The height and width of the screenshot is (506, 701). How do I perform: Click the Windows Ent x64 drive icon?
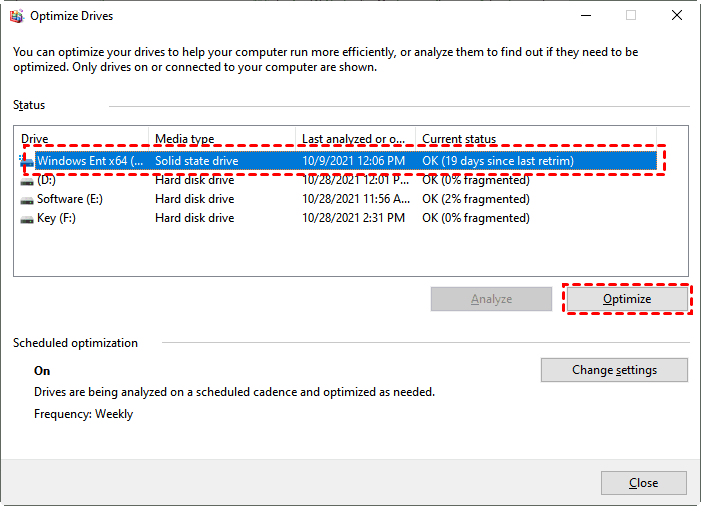pyautogui.click(x=26, y=161)
